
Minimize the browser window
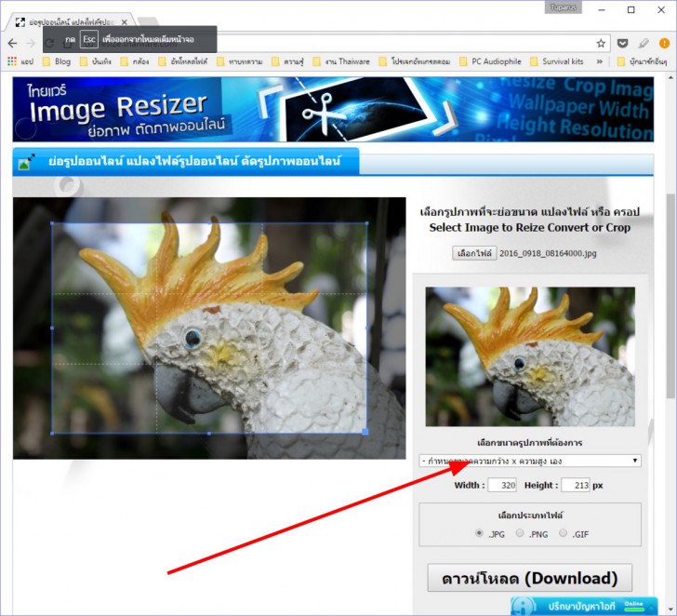603,10
